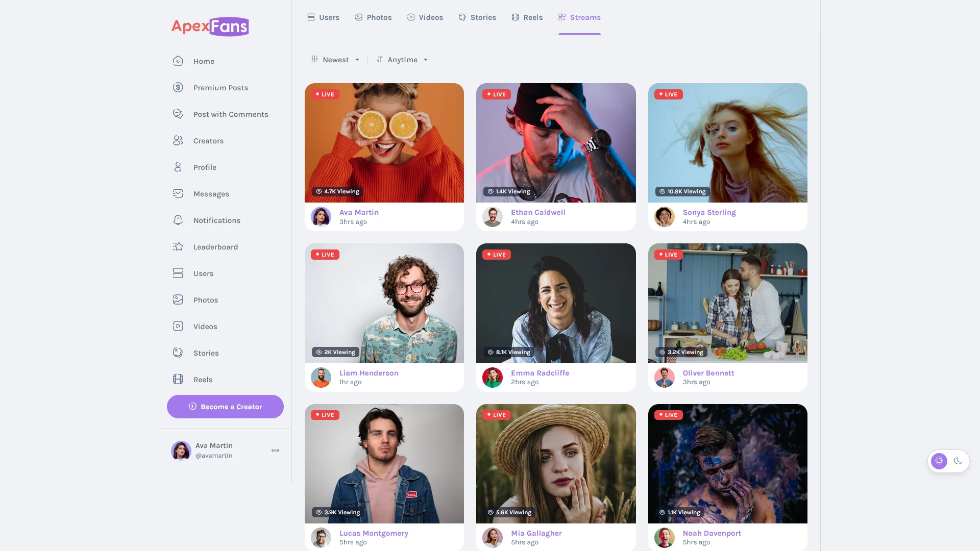Click the Notifications bell icon
The image size is (980, 551).
tap(178, 220)
